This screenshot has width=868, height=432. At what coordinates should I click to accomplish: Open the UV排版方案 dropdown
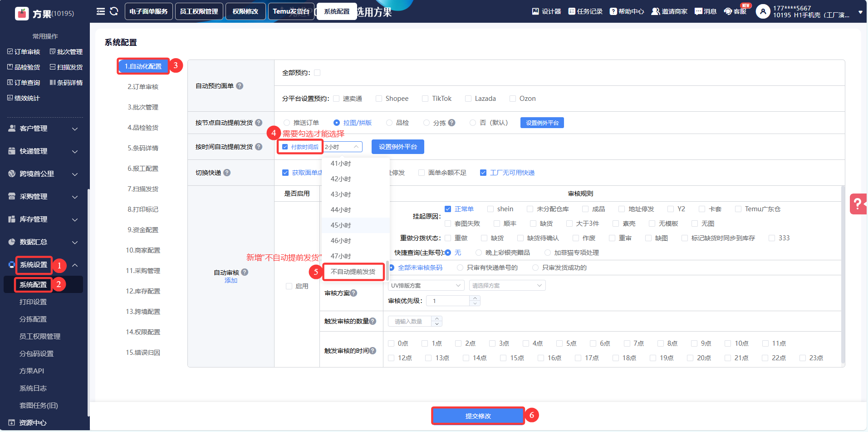(425, 285)
